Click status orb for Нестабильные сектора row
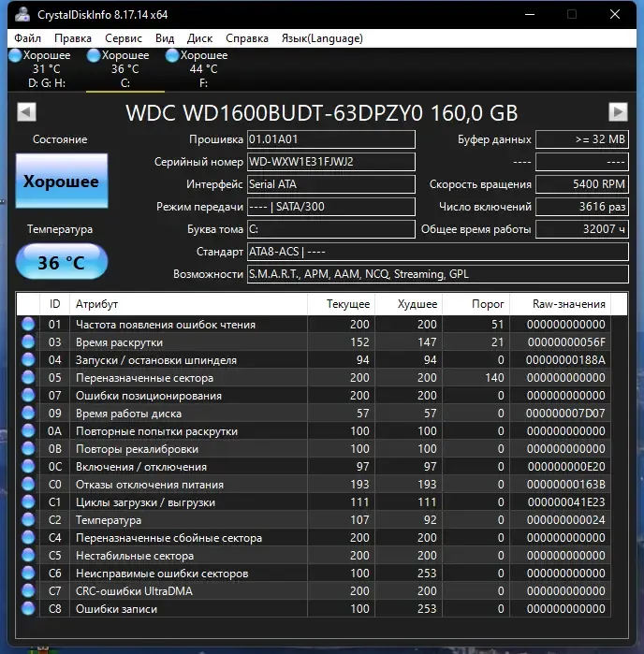Screen dimensions: 644x654 pos(28,555)
